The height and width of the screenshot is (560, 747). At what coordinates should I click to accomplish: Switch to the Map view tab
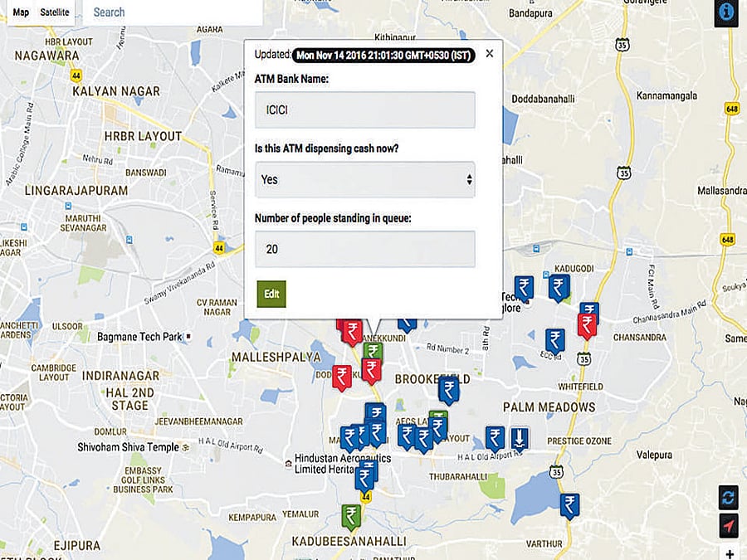(x=19, y=12)
